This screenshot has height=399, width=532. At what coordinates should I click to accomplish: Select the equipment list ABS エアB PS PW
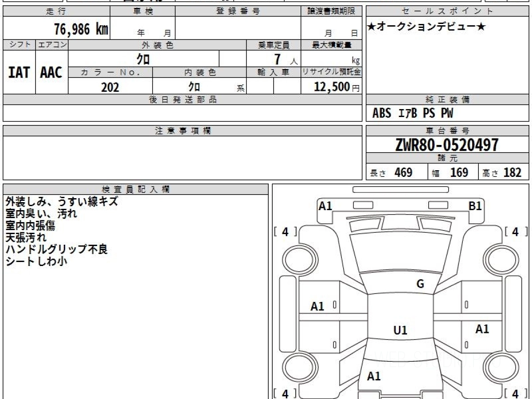[x=413, y=113]
